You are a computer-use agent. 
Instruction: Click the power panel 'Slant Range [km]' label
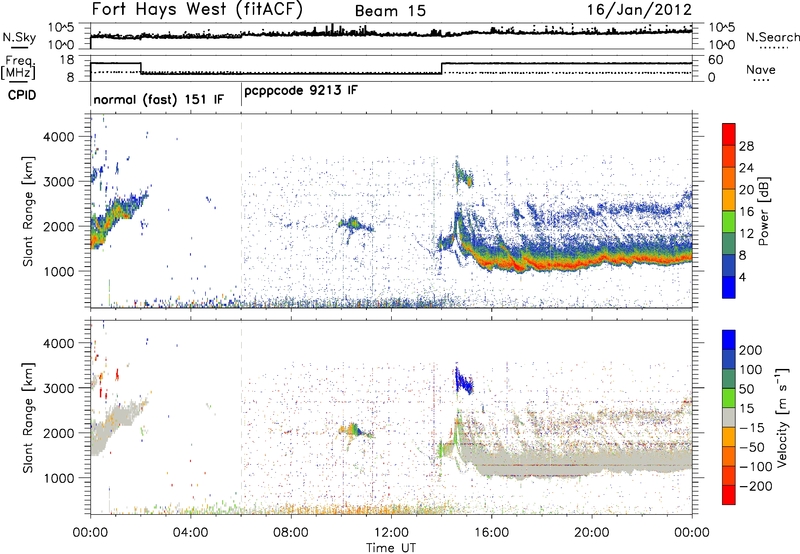coord(28,211)
